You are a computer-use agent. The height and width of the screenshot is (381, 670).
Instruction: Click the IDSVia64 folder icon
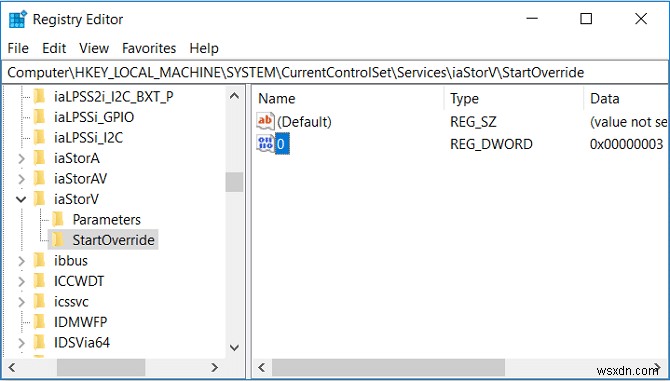click(x=39, y=343)
